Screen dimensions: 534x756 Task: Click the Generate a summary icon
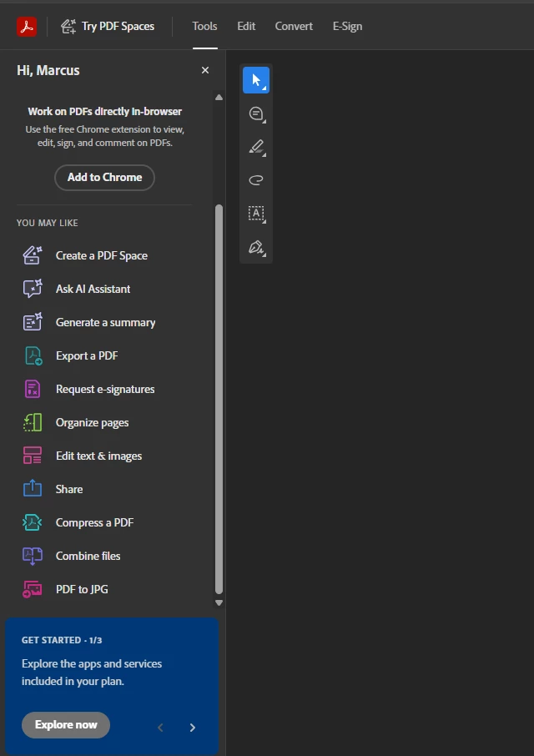pos(33,322)
